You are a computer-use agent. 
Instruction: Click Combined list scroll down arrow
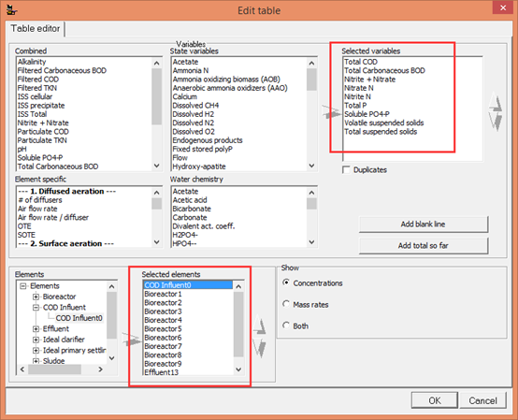(x=156, y=166)
